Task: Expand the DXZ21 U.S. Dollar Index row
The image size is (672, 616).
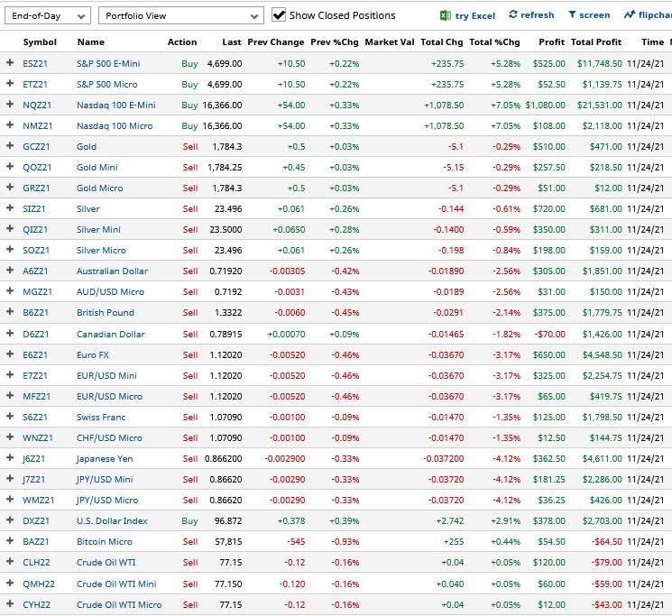Action: (x=10, y=521)
